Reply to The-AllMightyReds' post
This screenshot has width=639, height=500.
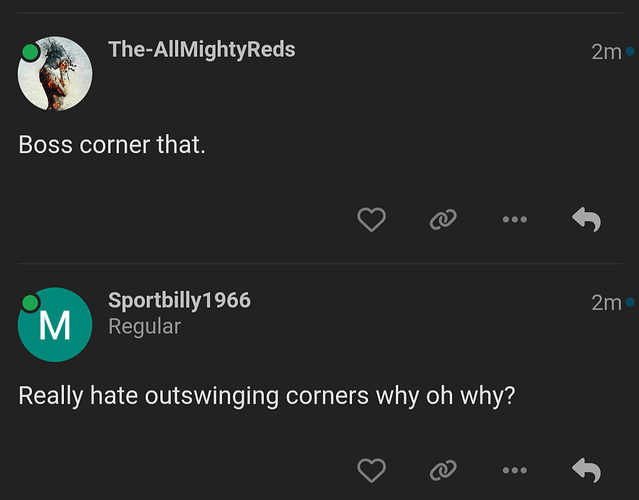[586, 219]
